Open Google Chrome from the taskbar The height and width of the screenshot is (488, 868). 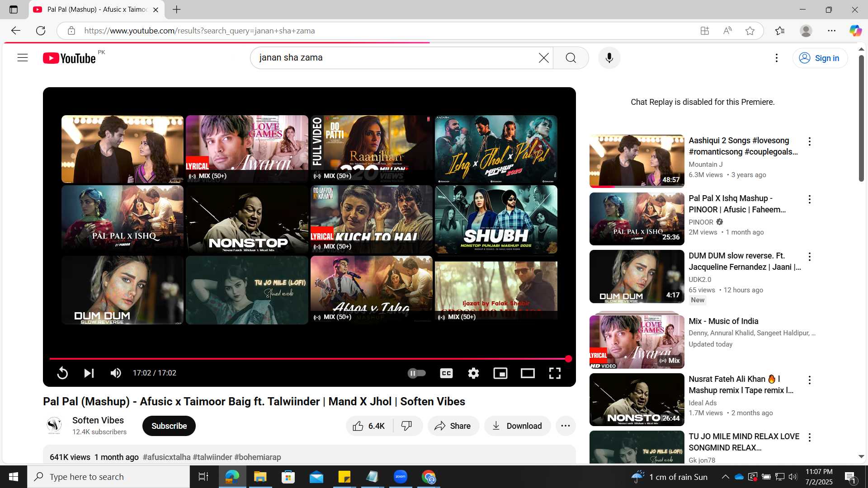click(x=429, y=477)
